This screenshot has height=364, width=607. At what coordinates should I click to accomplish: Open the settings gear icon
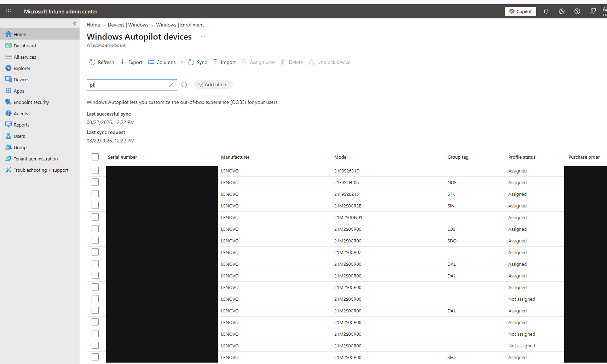click(x=562, y=11)
